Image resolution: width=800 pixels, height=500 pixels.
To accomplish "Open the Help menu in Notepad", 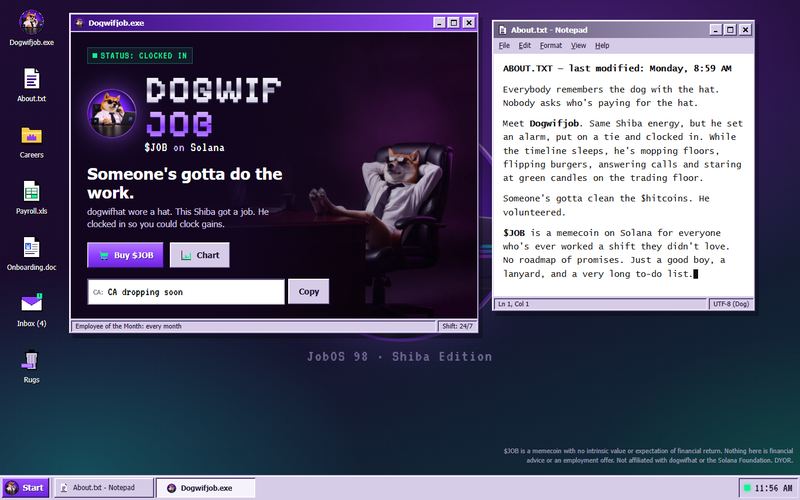I will coord(602,45).
